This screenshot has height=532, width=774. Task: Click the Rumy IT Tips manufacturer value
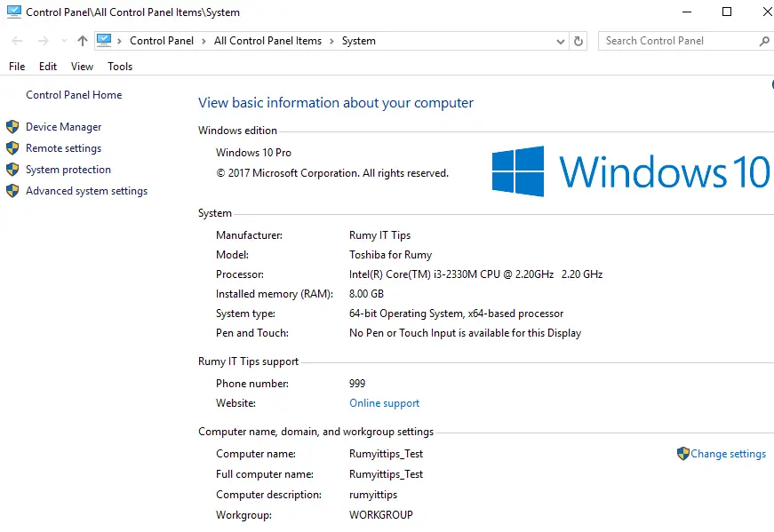coord(380,235)
